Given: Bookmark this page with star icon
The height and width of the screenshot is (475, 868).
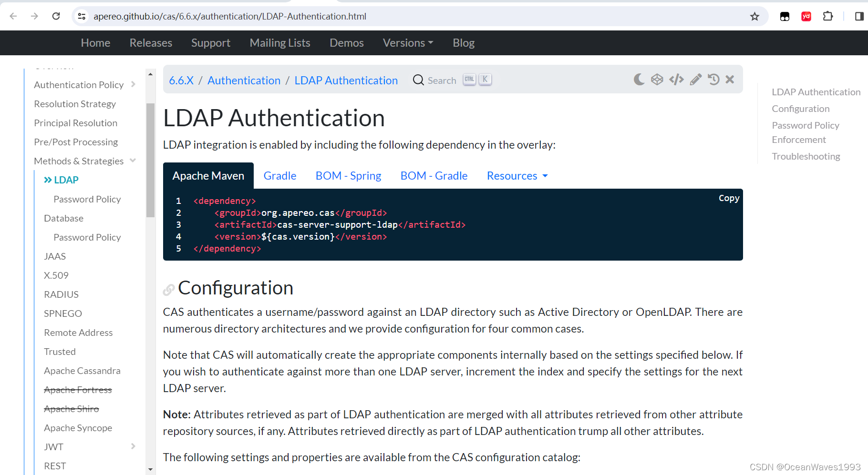Looking at the screenshot, I should [754, 17].
